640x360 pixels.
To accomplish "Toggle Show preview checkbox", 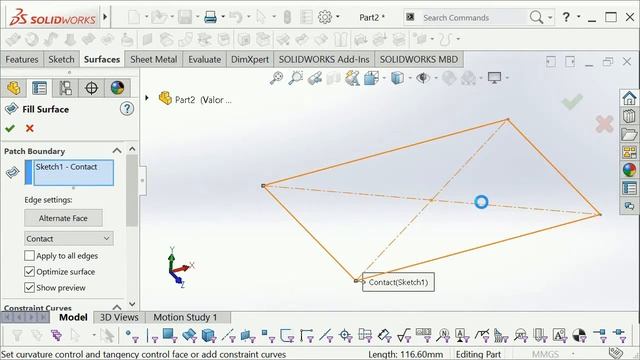I will tap(29, 287).
